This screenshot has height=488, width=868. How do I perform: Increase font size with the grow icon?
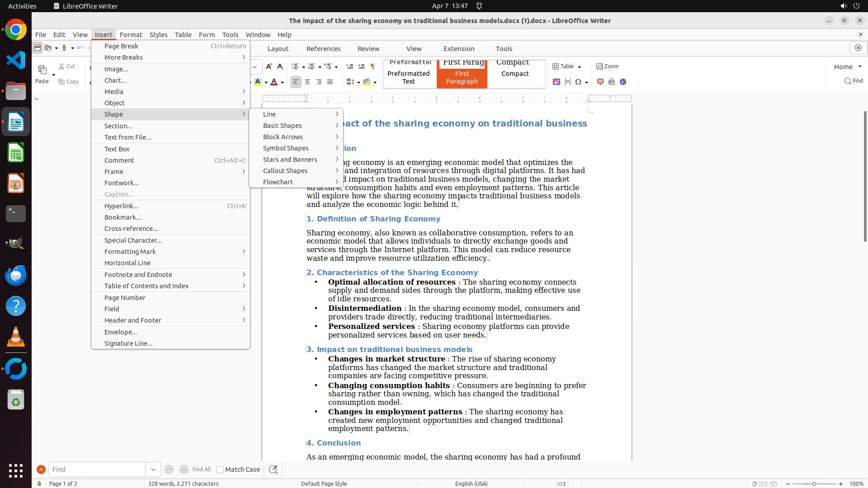point(269,66)
